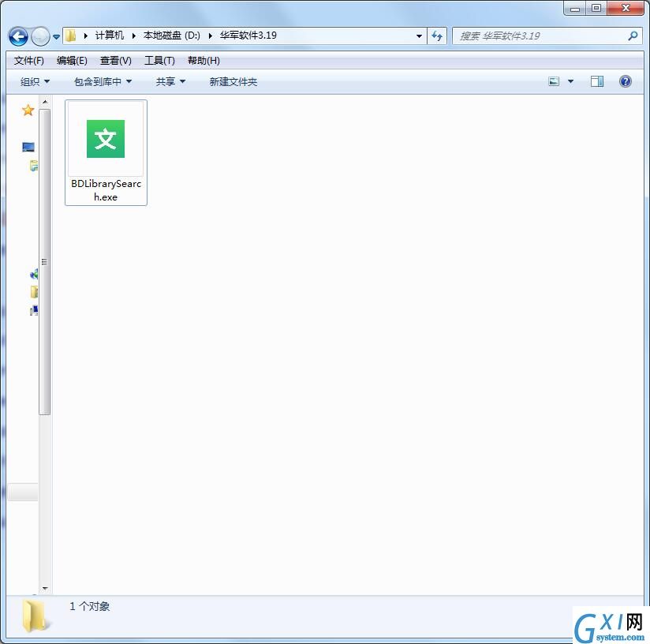The image size is (650, 644).
Task: Select the Network icon in sidebar
Action: click(34, 310)
